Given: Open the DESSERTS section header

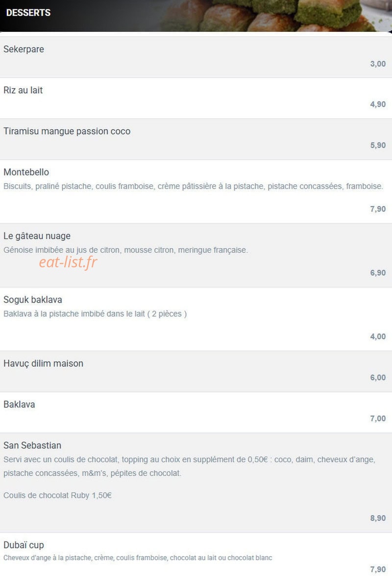Looking at the screenshot, I should pyautogui.click(x=28, y=13).
